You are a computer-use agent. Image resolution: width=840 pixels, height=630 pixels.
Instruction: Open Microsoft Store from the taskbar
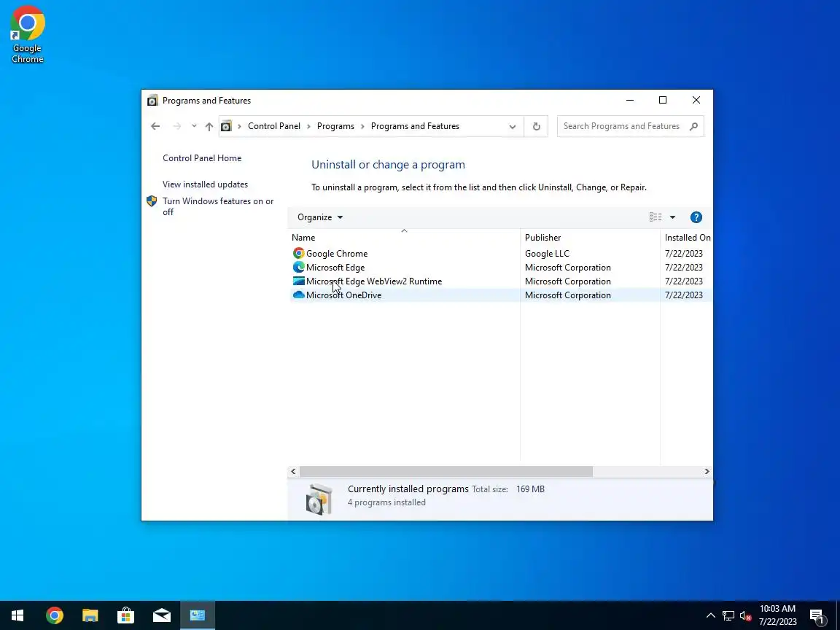click(126, 615)
